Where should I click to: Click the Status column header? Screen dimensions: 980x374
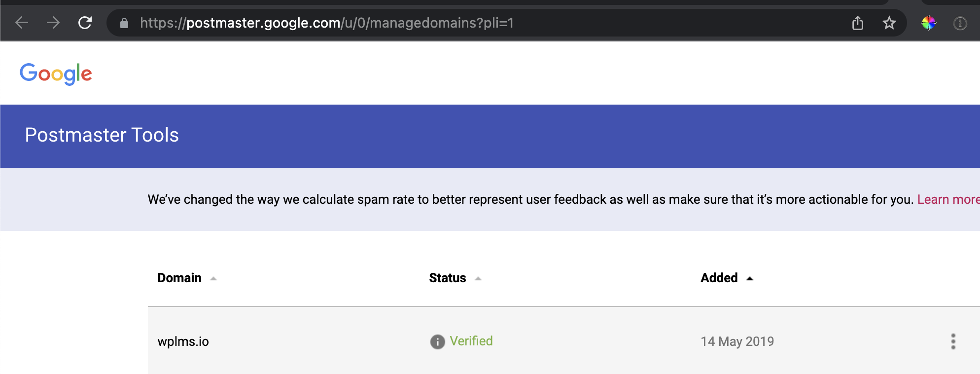448,278
